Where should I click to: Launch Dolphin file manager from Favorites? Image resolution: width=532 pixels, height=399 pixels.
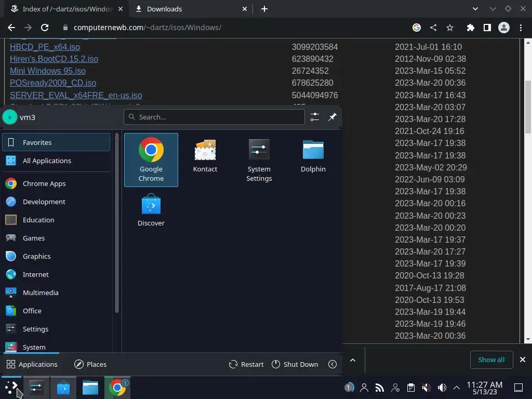pyautogui.click(x=313, y=156)
